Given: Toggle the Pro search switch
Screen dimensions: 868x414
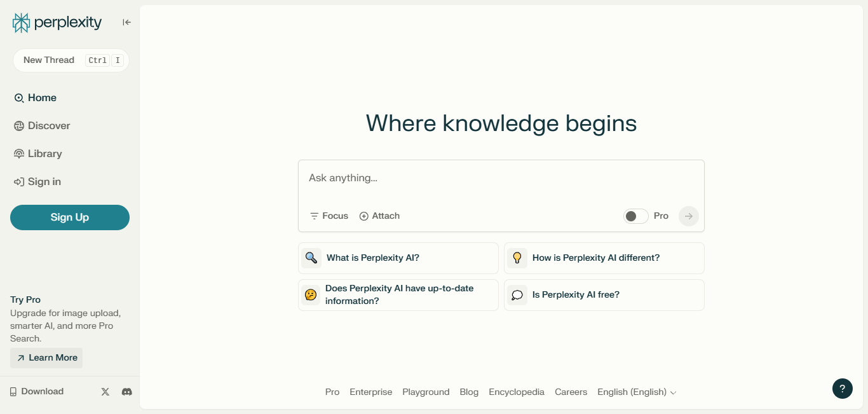Looking at the screenshot, I should pyautogui.click(x=636, y=216).
